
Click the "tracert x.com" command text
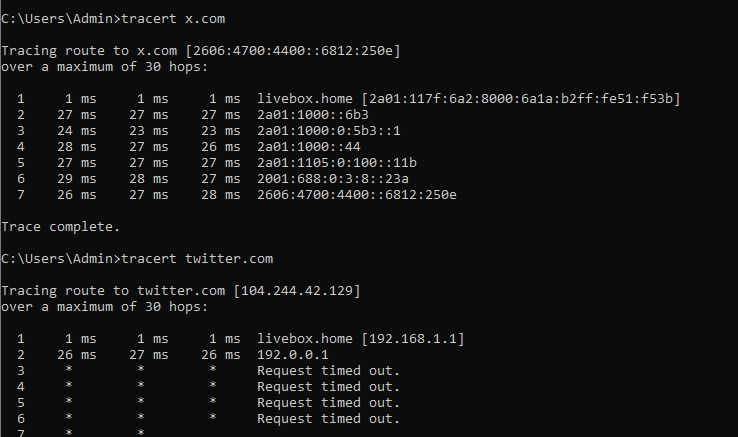click(171, 18)
